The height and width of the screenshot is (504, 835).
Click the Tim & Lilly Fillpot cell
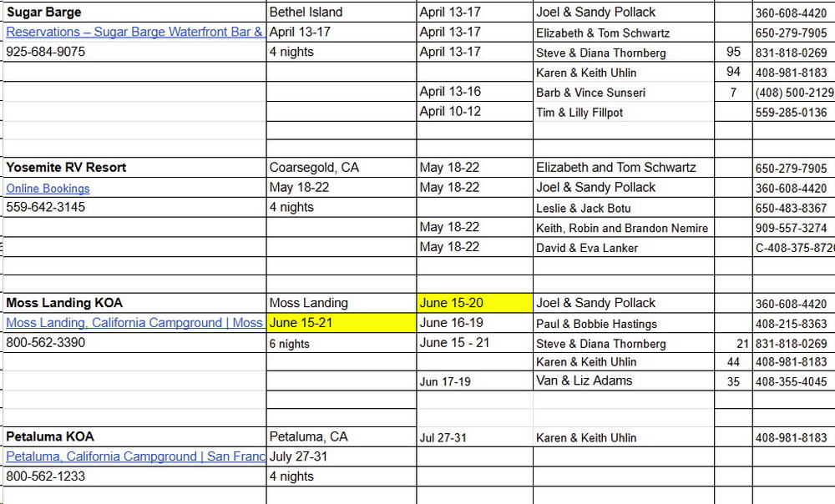(x=579, y=113)
